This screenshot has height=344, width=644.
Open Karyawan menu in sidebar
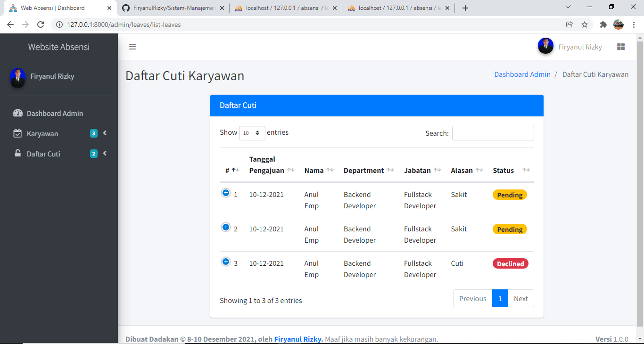(x=59, y=133)
